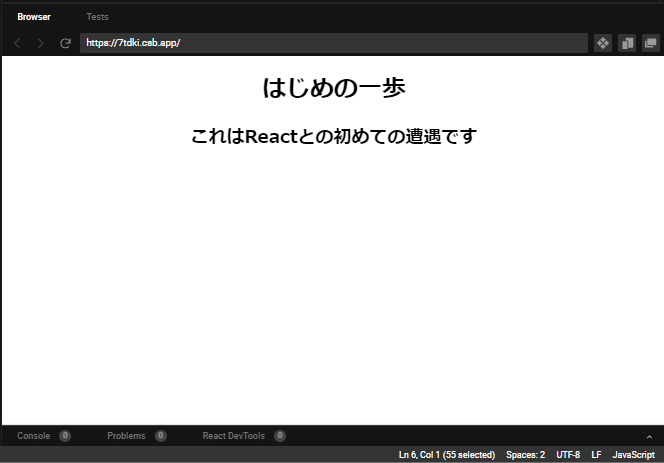The image size is (664, 463).
Task: Click the heading はじめの一歩
Action: pyautogui.click(x=334, y=88)
